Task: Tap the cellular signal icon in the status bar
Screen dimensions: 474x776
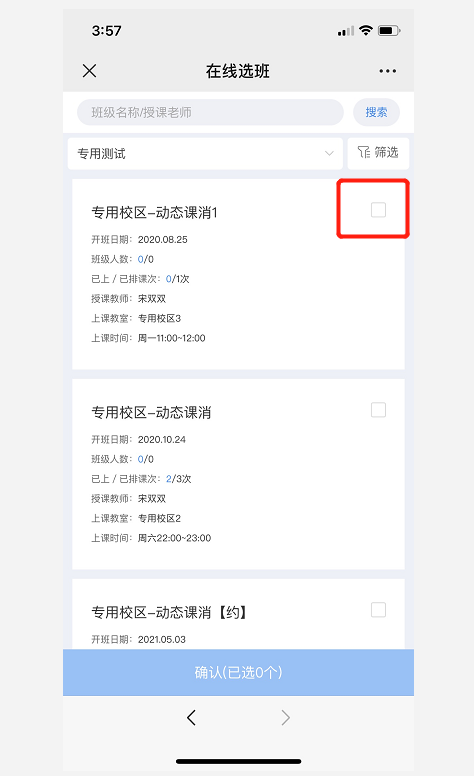Action: (x=346, y=31)
